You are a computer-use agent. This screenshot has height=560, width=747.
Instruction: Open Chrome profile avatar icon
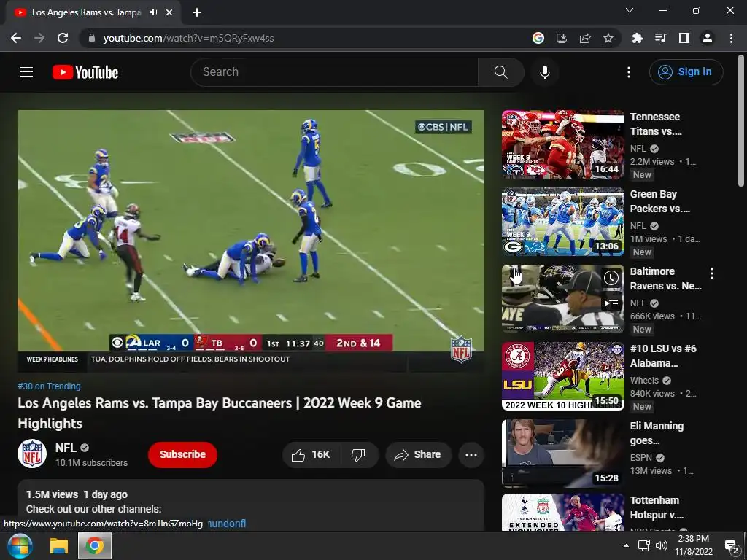coord(708,38)
